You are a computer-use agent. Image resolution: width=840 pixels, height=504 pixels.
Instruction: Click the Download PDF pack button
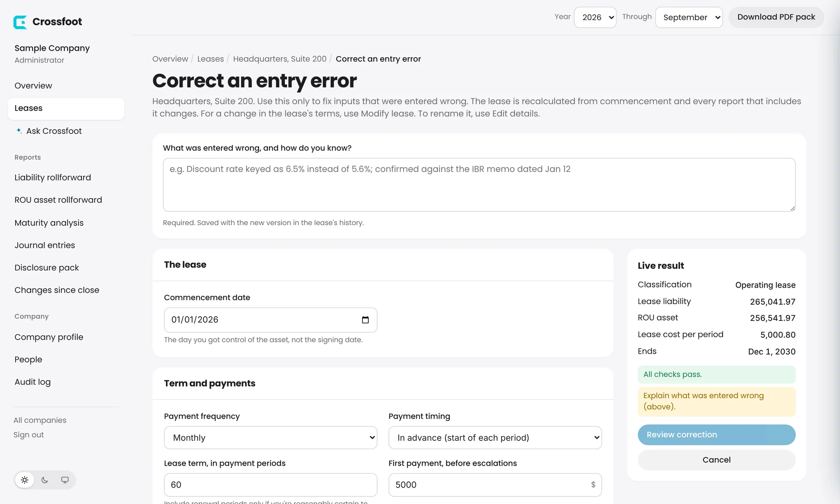[x=776, y=17]
